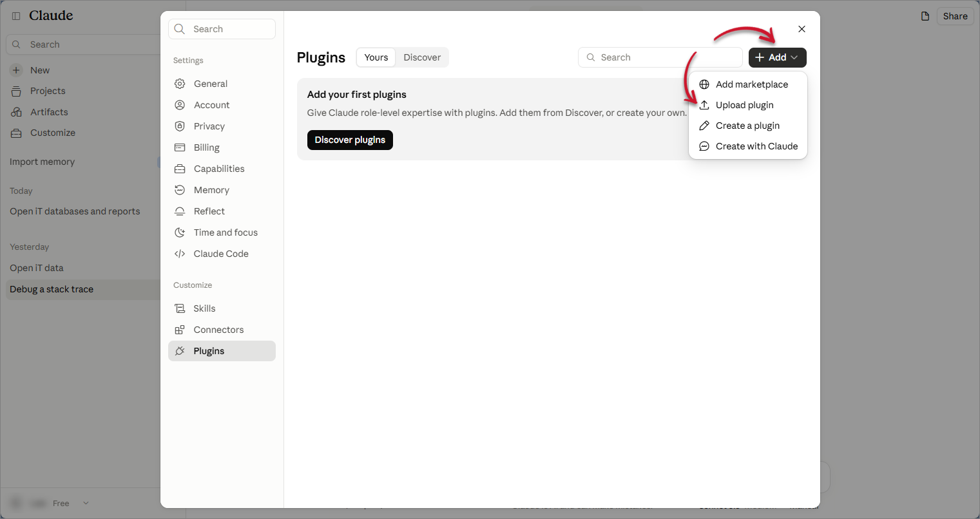The height and width of the screenshot is (519, 980).
Task: Click the Capabilities toolbox icon
Action: [180, 169]
